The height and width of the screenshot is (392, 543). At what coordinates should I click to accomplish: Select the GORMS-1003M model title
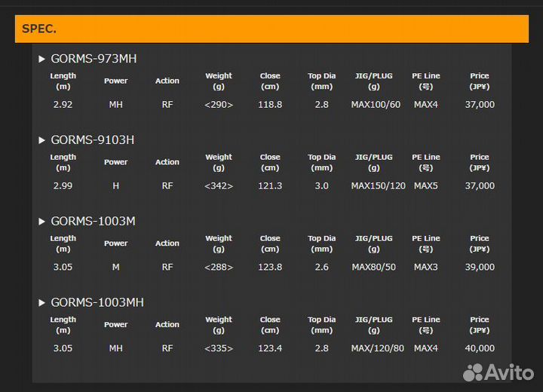94,222
